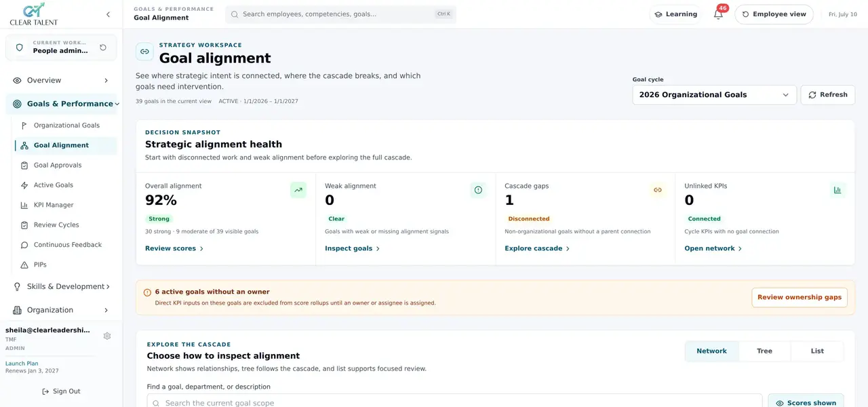The height and width of the screenshot is (407, 868).
Task: Click the trend icon in Overall alignment
Action: (x=298, y=190)
